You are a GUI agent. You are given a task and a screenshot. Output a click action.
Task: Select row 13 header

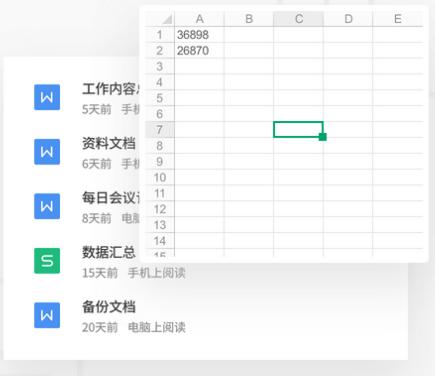pos(160,225)
